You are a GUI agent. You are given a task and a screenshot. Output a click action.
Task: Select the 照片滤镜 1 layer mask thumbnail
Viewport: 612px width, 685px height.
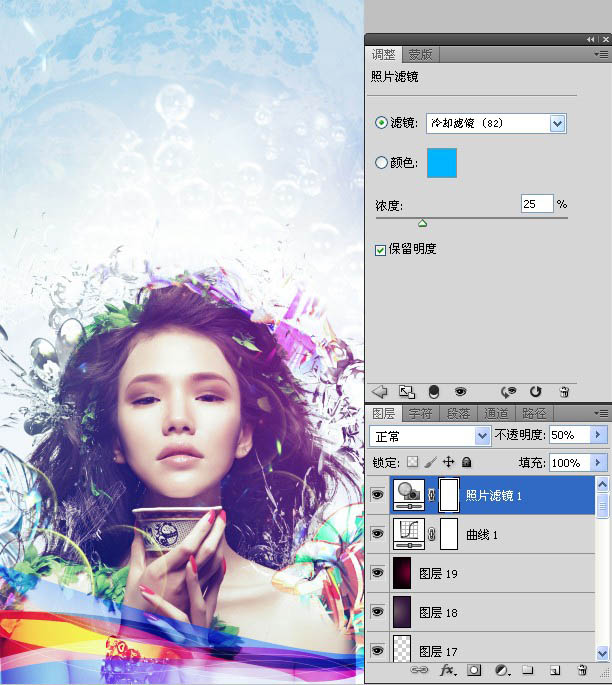[449, 495]
